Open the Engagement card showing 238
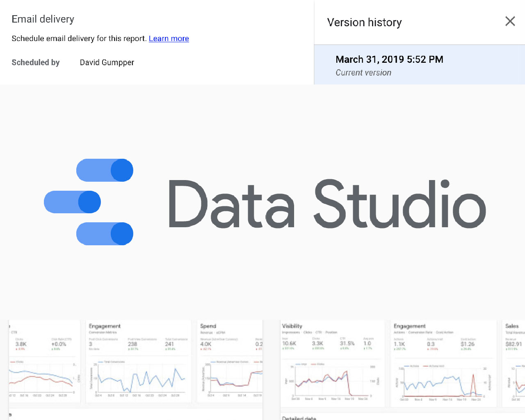The height and width of the screenshot is (420, 525). pos(138,361)
